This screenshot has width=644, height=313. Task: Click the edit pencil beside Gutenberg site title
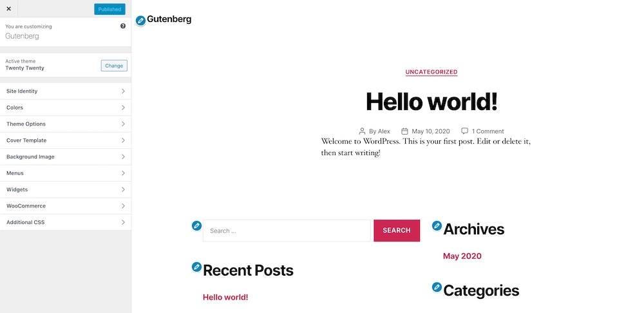(140, 21)
